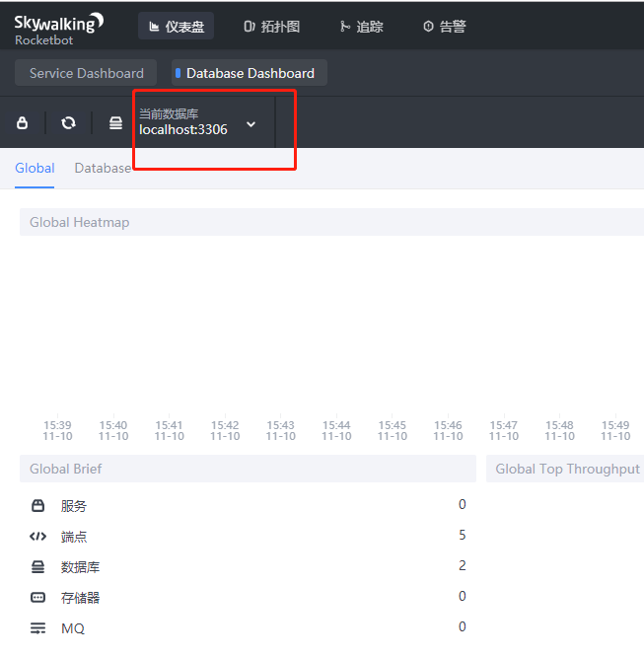The image size is (644, 657).
Task: Click the 15:49 heatmap axis label
Action: tap(615, 430)
